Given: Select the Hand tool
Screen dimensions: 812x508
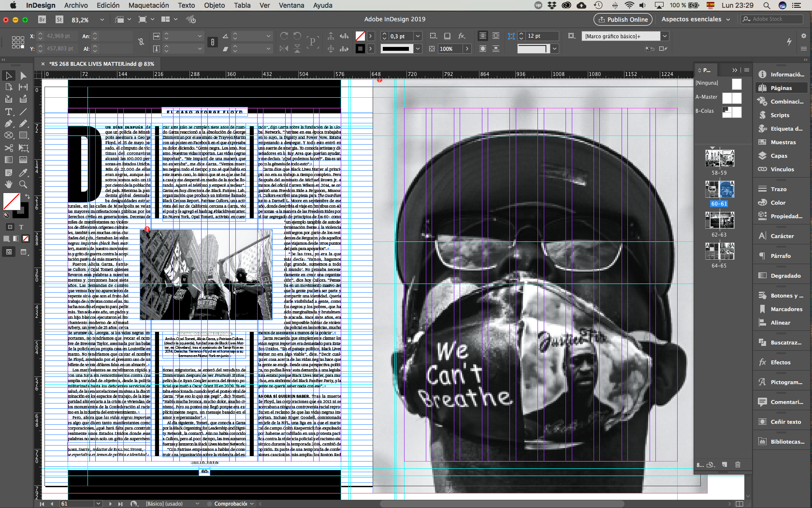Looking at the screenshot, I should 9,184.
